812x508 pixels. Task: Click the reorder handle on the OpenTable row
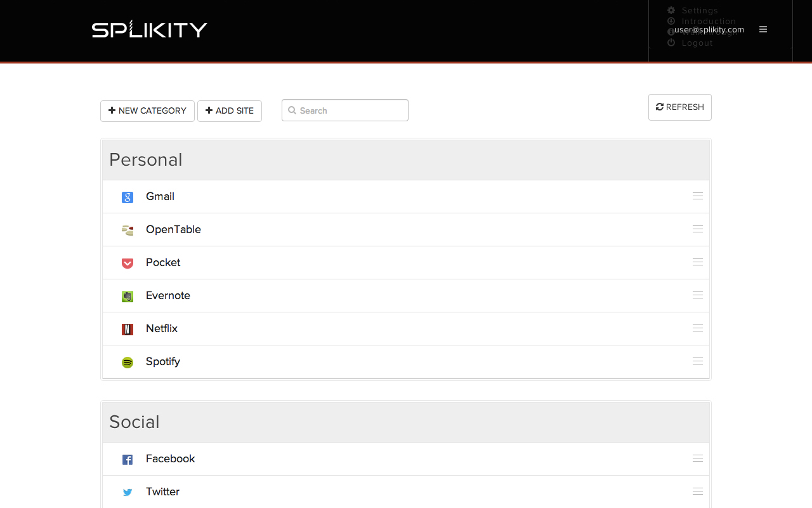pyautogui.click(x=698, y=229)
